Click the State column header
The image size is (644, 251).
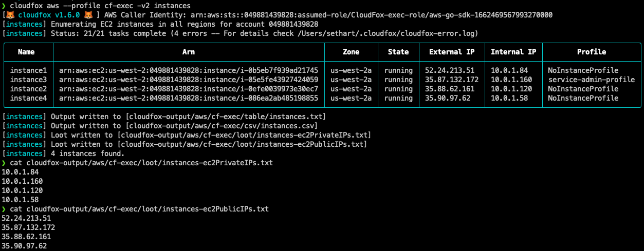click(x=398, y=52)
